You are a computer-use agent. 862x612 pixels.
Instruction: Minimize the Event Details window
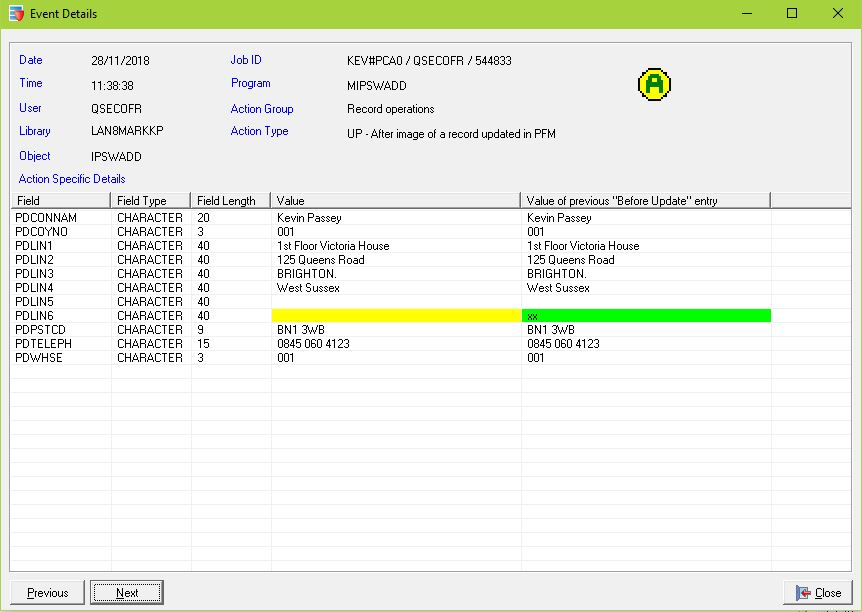coord(745,14)
